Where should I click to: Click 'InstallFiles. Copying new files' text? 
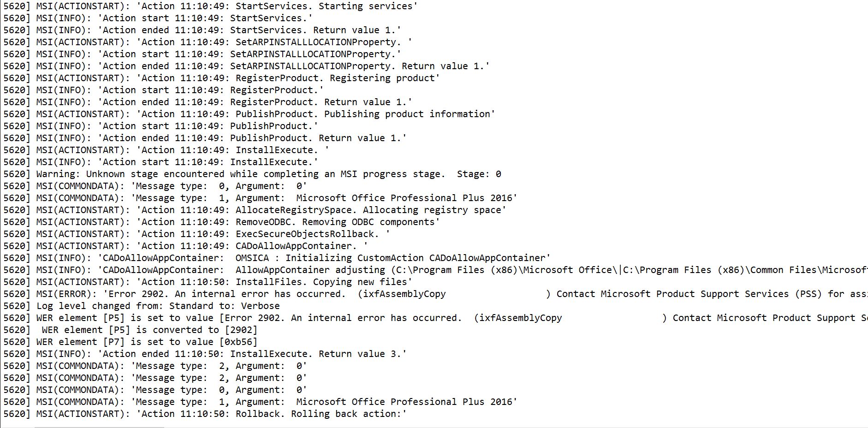[321, 282]
